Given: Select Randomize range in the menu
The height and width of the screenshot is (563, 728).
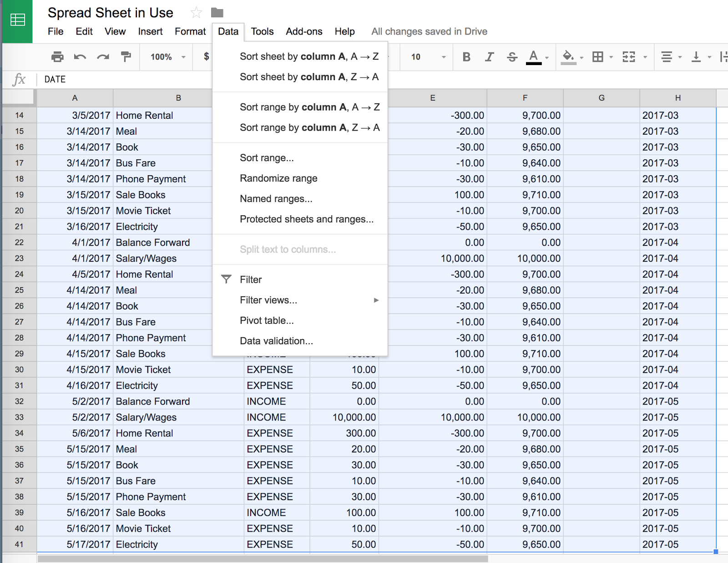Looking at the screenshot, I should coord(278,178).
